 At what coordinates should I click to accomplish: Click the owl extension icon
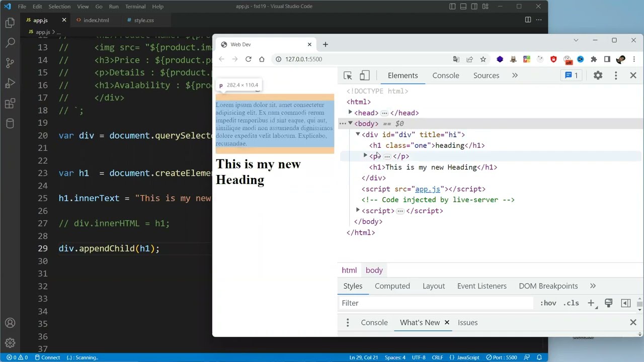click(x=513, y=59)
